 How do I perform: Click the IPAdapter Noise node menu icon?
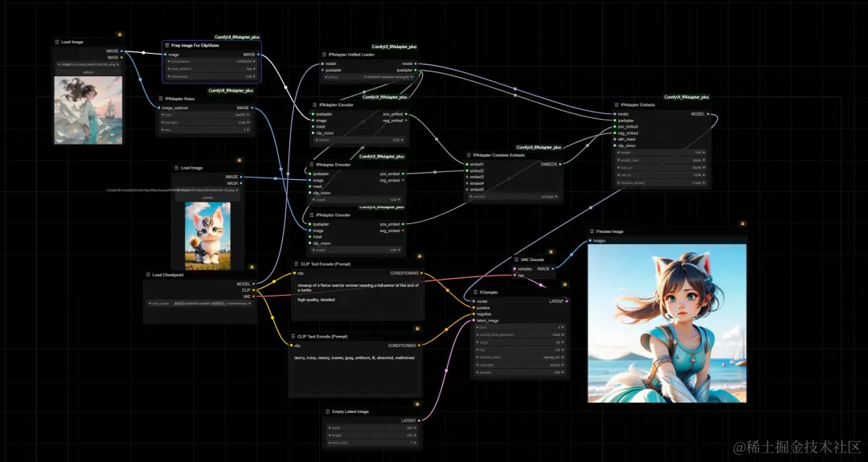[x=161, y=99]
